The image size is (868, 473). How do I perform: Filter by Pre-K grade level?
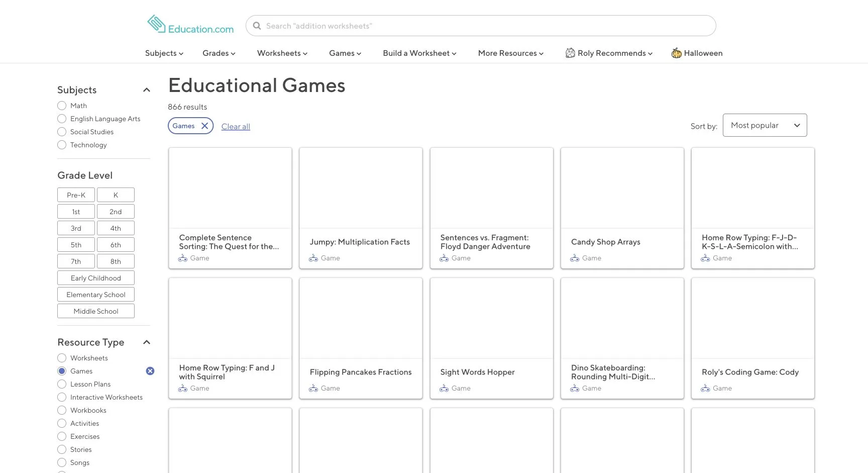(76, 195)
